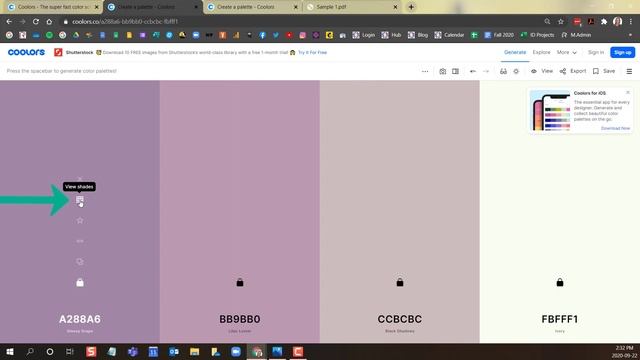Click the Coolors logo

[26, 52]
